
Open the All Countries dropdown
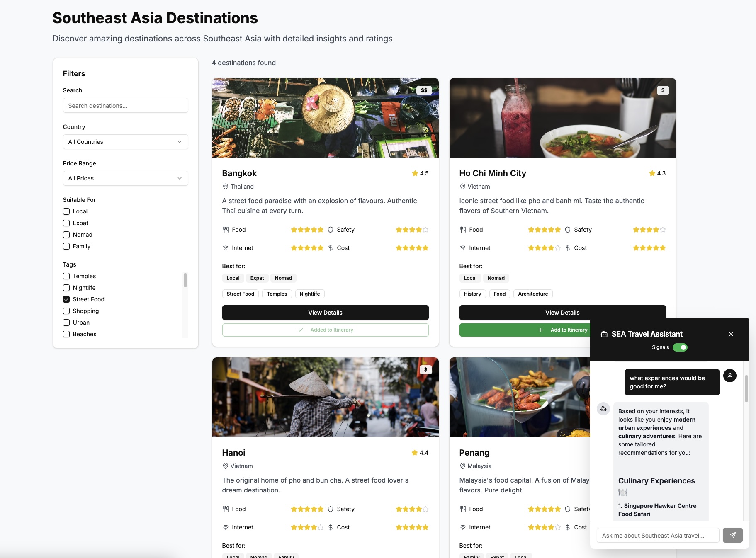pyautogui.click(x=125, y=141)
